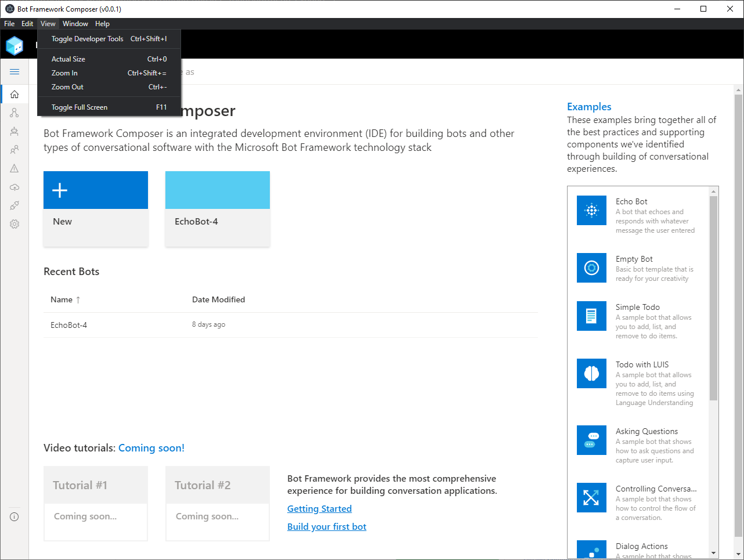Choose Zoom Out from View menu
The height and width of the screenshot is (560, 744).
point(109,87)
